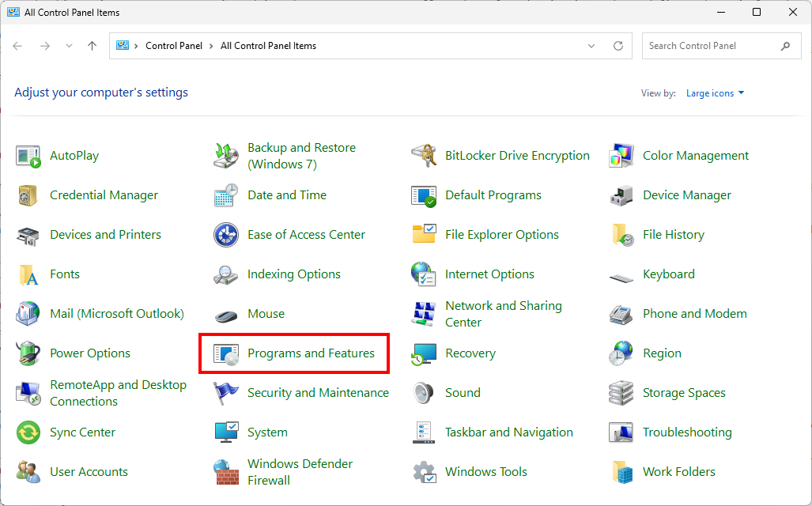The image size is (812, 506).
Task: Click the Windows Defender Firewall icon
Action: 226,472
